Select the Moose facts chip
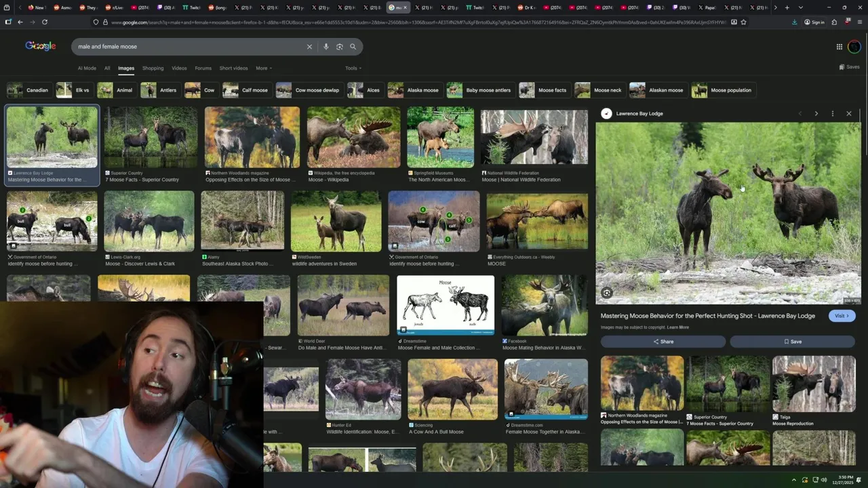 pos(544,90)
